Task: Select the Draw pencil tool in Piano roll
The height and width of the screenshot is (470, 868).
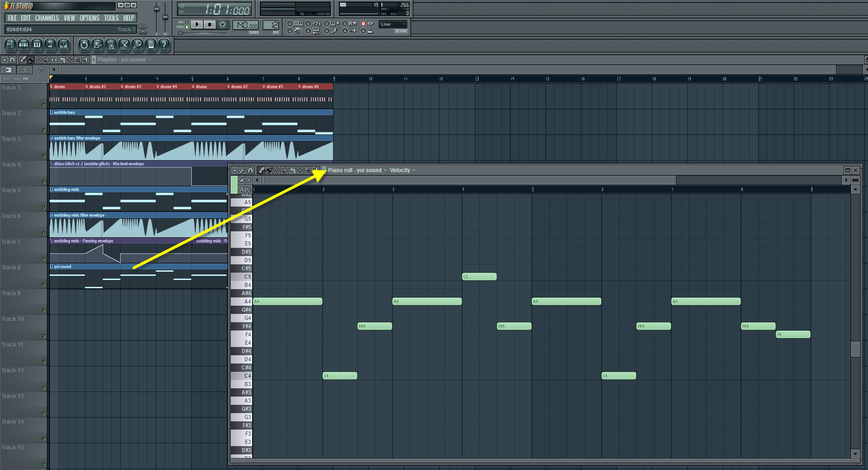Action: pyautogui.click(x=262, y=170)
